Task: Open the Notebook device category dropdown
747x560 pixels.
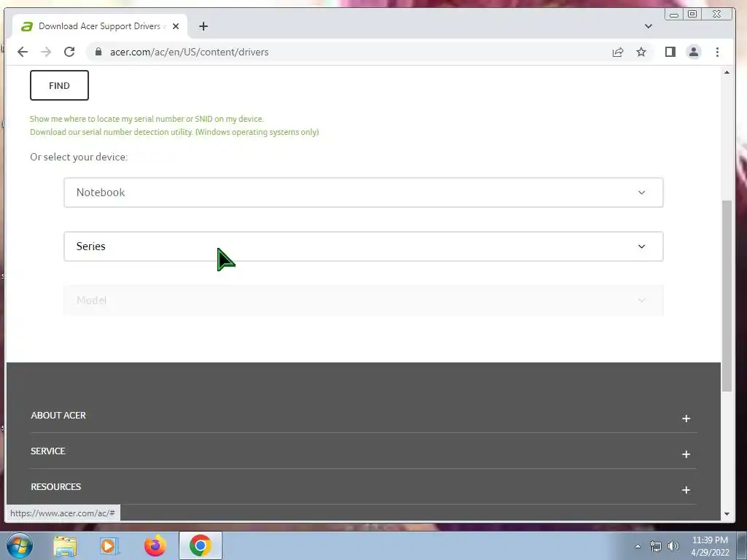Action: (363, 192)
